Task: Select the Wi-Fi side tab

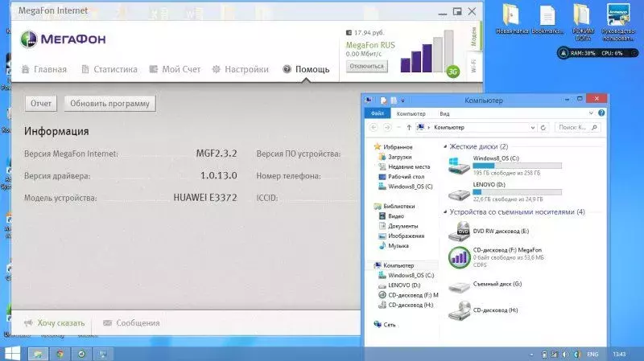Action: [473, 65]
